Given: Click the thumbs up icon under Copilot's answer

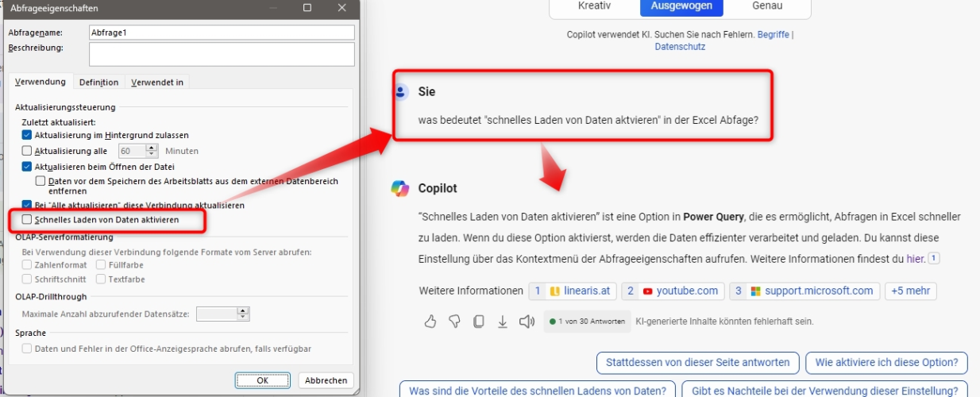Looking at the screenshot, I should pyautogui.click(x=430, y=322).
